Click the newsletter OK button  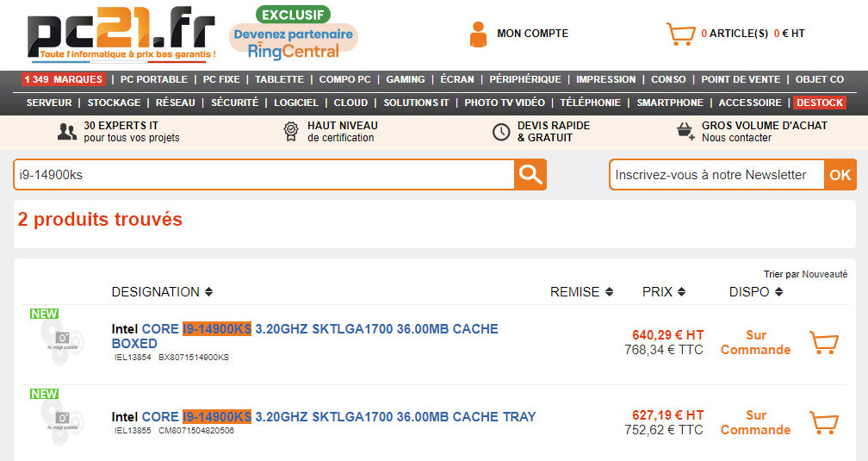click(x=840, y=175)
